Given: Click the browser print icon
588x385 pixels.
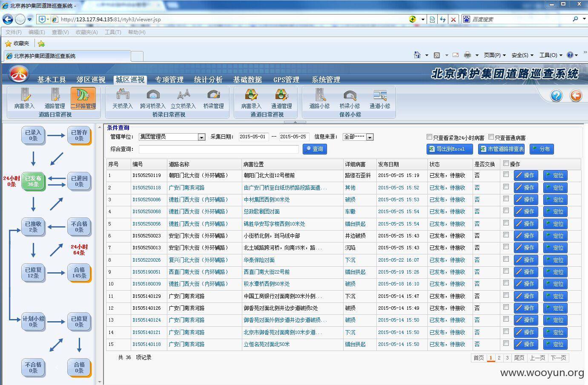Looking at the screenshot, I should tap(468, 55).
